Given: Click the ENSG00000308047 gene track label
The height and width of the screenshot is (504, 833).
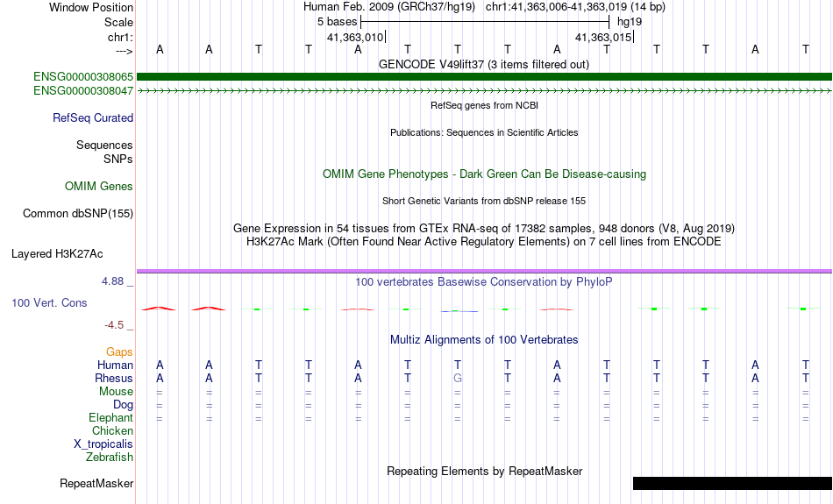Looking at the screenshot, I should pyautogui.click(x=83, y=91).
